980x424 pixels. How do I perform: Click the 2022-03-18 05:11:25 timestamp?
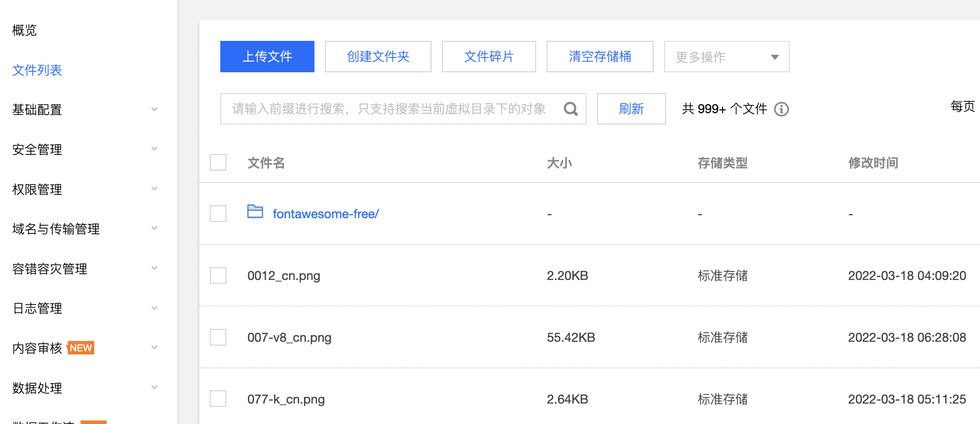coord(907,399)
